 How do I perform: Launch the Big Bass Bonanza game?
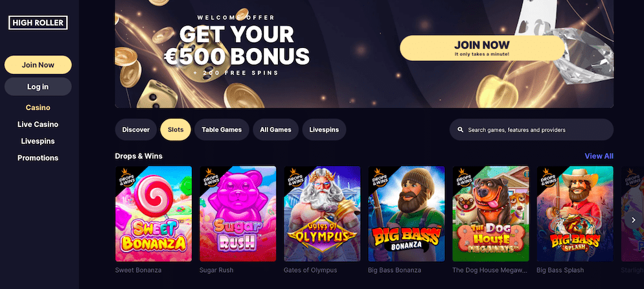click(x=406, y=213)
